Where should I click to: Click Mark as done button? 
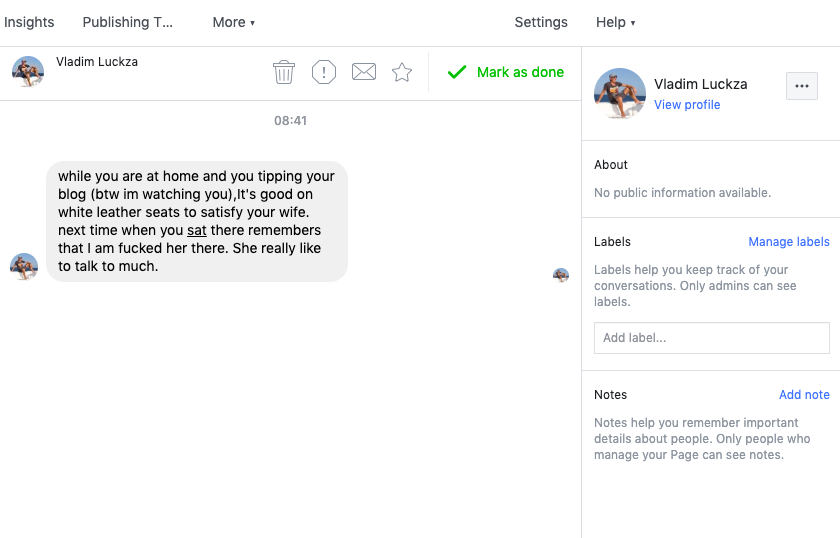[506, 72]
